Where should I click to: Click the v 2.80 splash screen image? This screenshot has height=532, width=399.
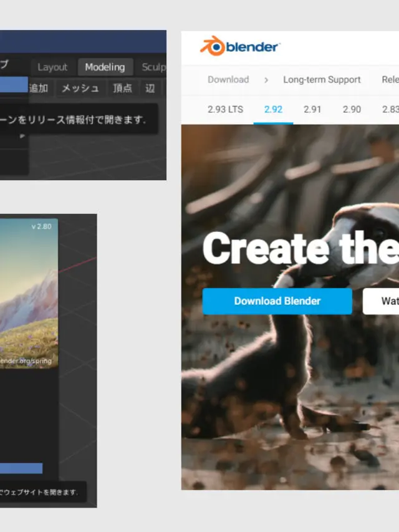pyautogui.click(x=29, y=293)
